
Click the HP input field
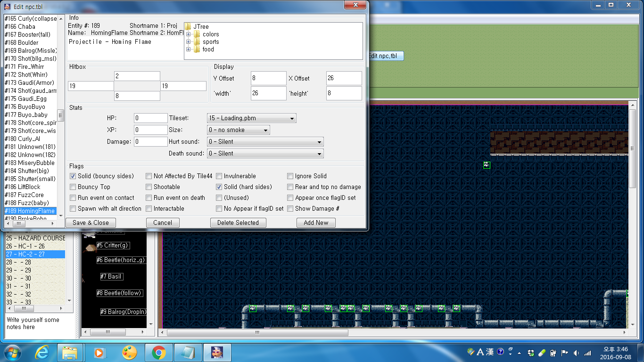[x=151, y=118]
